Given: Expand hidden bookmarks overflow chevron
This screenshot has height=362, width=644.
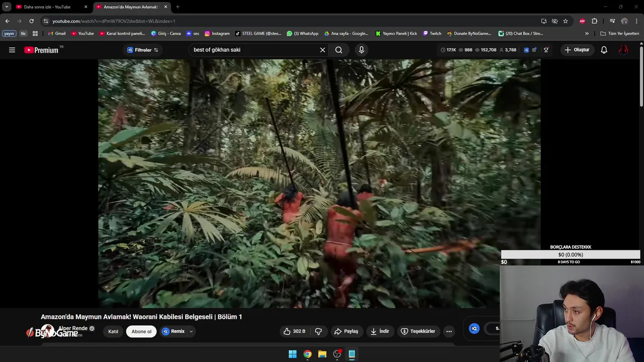Looking at the screenshot, I should point(587,34).
